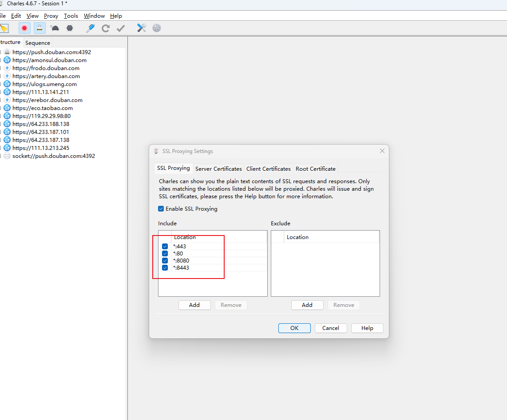The height and width of the screenshot is (420, 507).
Task: Switch to Client Certificates tab
Action: pos(269,169)
